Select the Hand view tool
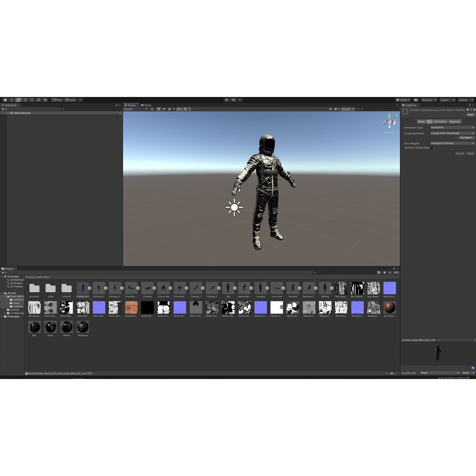 (5, 100)
